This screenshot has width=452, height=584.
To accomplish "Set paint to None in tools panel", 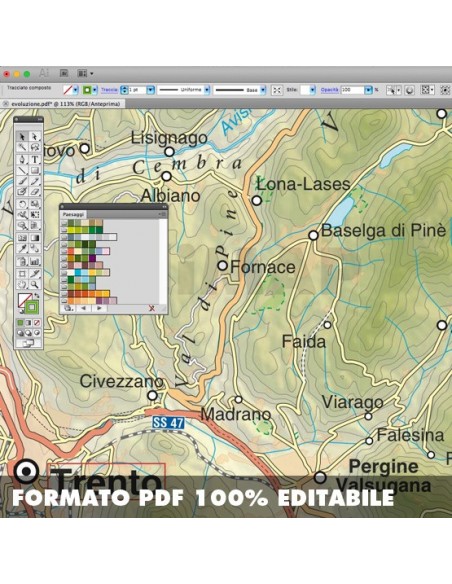I will (x=37, y=323).
